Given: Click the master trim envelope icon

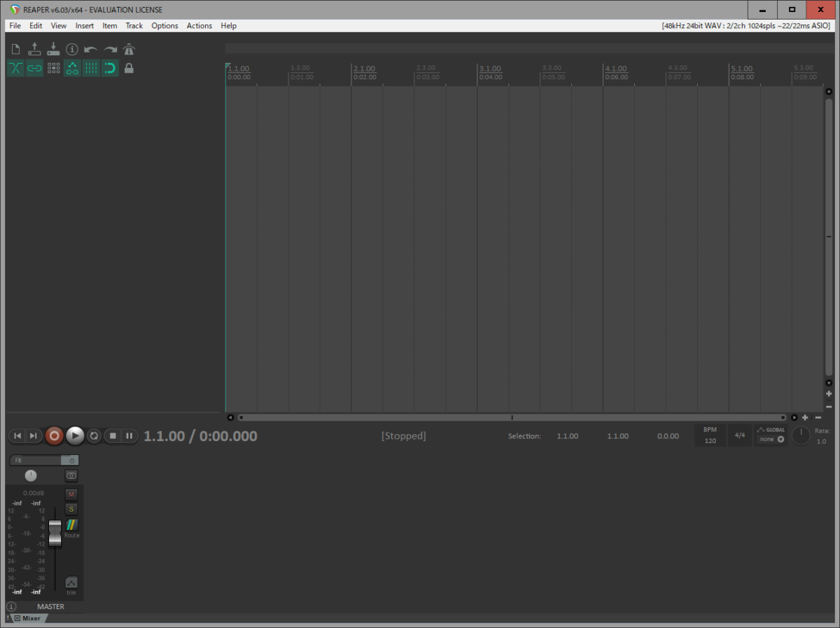Looking at the screenshot, I should point(71,582).
